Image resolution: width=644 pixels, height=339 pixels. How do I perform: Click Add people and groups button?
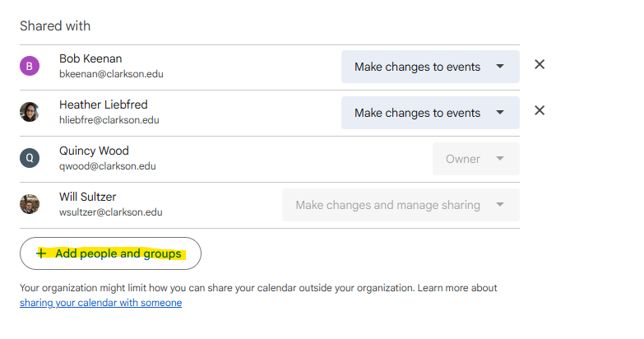(110, 253)
